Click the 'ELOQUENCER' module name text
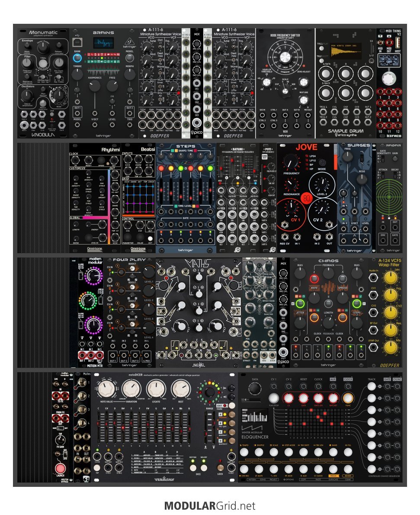Screen dimensions: 420x515 (x=255, y=437)
